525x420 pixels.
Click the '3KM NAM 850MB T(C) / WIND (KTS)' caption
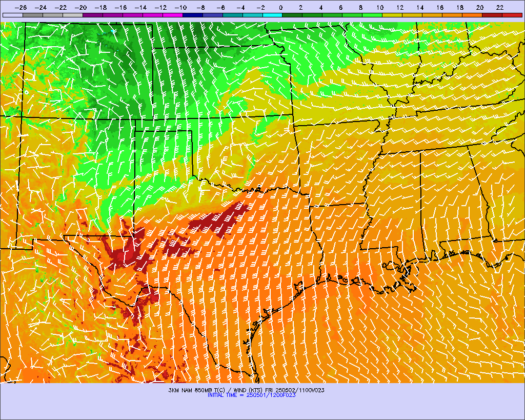(x=216, y=390)
